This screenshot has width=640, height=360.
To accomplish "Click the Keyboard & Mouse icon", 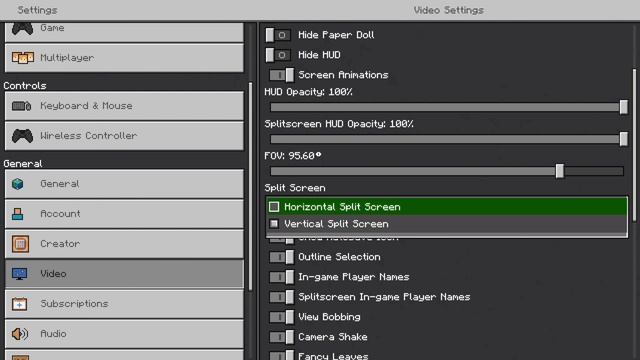I will tap(22, 106).
